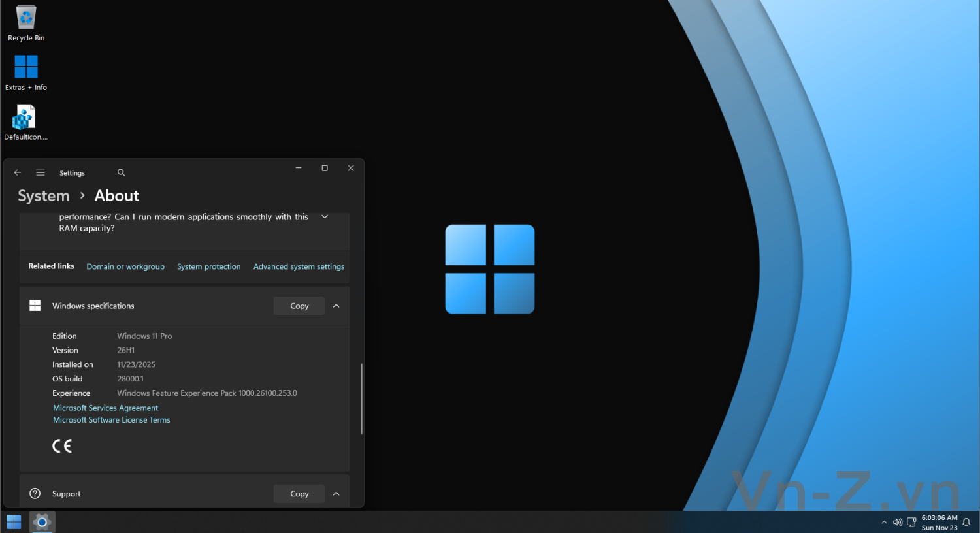
Task: Expand the RAM performance question
Action: pos(325,217)
